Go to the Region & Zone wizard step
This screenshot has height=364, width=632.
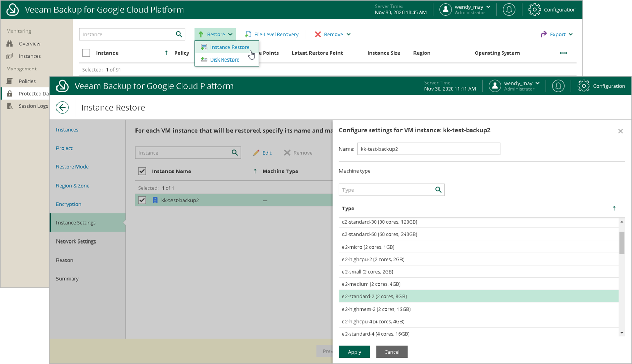73,186
